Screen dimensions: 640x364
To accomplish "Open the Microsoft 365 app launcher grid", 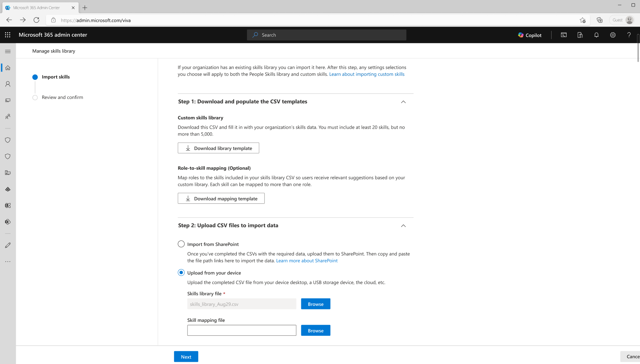I will (x=8, y=35).
